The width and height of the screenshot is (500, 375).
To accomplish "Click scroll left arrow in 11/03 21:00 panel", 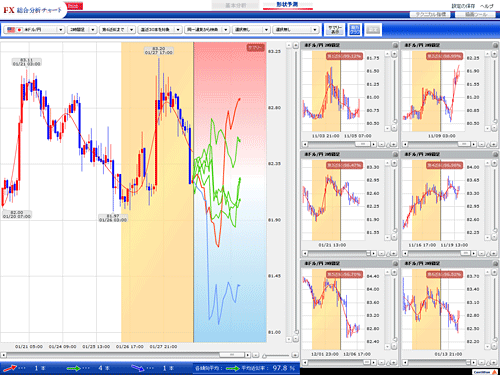I will (x=305, y=144).
